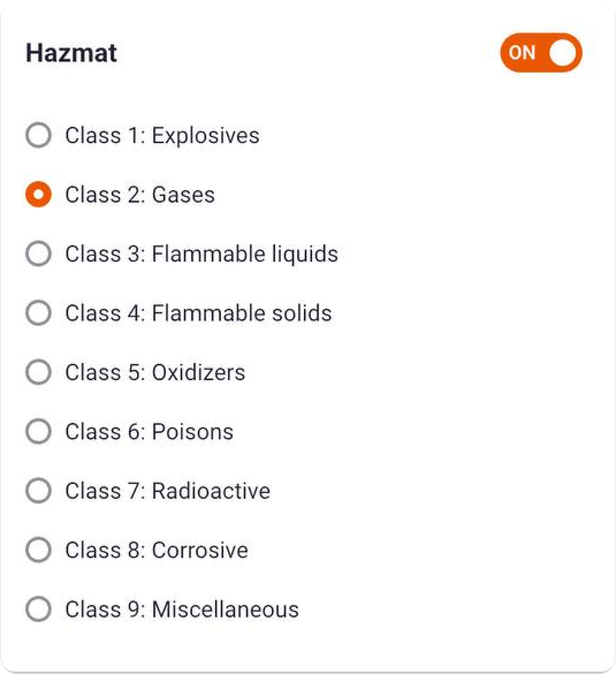Choose the Class 6: Poisons radio circle
Image resolution: width=616 pixels, height=674 pixels.
pos(39,431)
